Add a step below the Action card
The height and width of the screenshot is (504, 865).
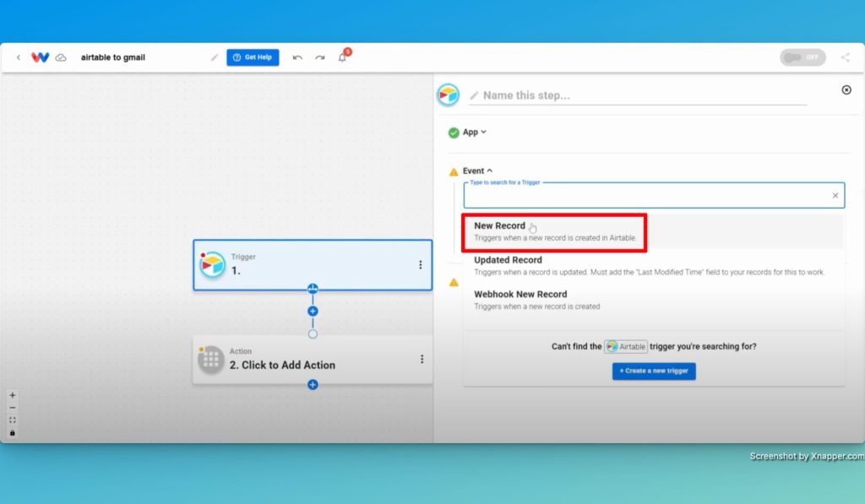[x=313, y=384]
